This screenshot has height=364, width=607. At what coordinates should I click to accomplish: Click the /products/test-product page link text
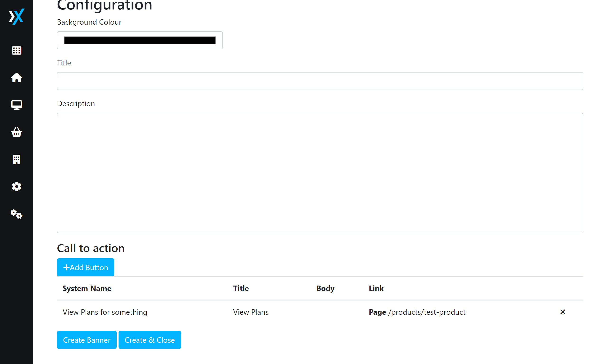[427, 312]
